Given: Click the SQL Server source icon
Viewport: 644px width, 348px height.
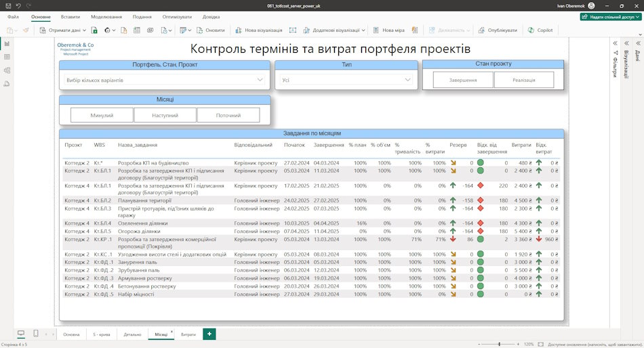Looking at the screenshot, I should pos(123,30).
